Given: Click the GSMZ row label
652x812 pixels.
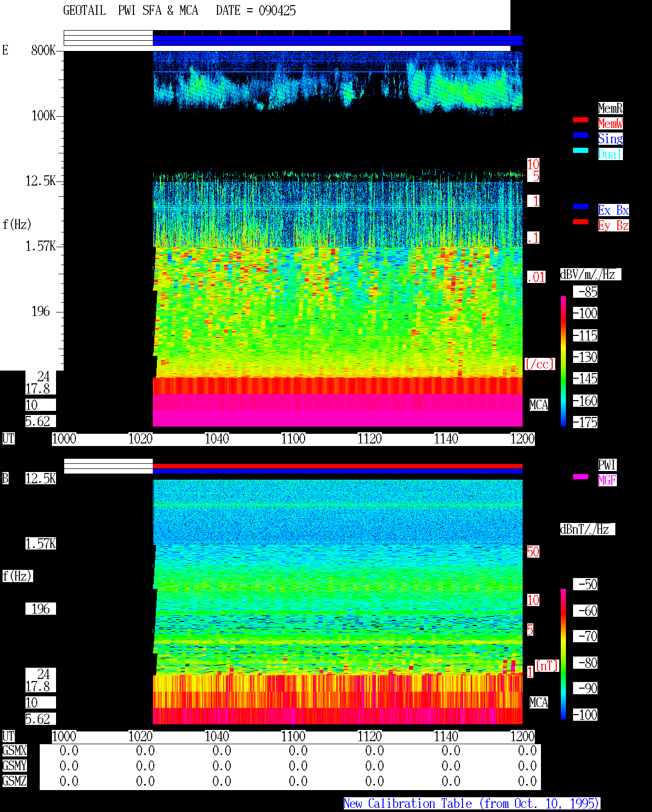Looking at the screenshot, I should coord(14,781).
